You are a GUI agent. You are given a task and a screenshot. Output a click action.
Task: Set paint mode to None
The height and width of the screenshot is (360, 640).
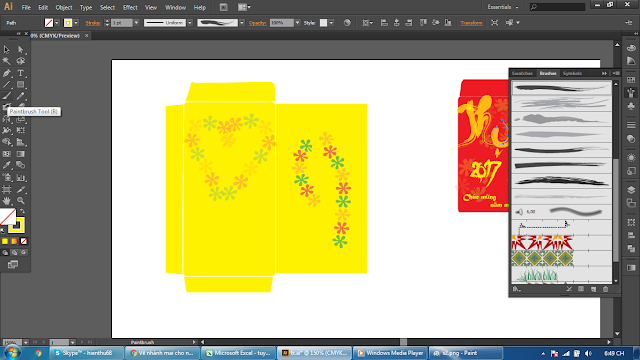(x=24, y=241)
